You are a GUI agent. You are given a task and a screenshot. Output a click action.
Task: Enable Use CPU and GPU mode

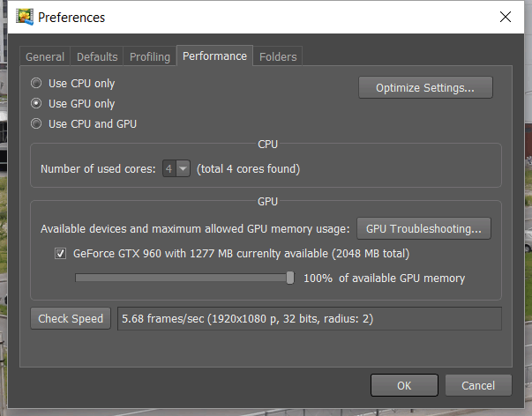(36, 123)
